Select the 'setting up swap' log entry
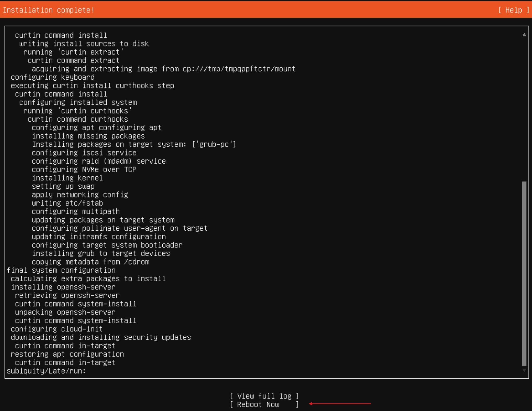 coord(63,186)
